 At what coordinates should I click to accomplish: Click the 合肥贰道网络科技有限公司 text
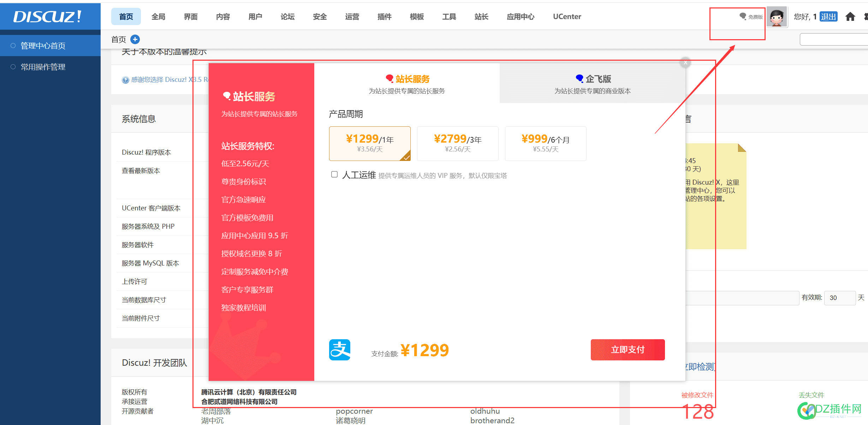[239, 402]
